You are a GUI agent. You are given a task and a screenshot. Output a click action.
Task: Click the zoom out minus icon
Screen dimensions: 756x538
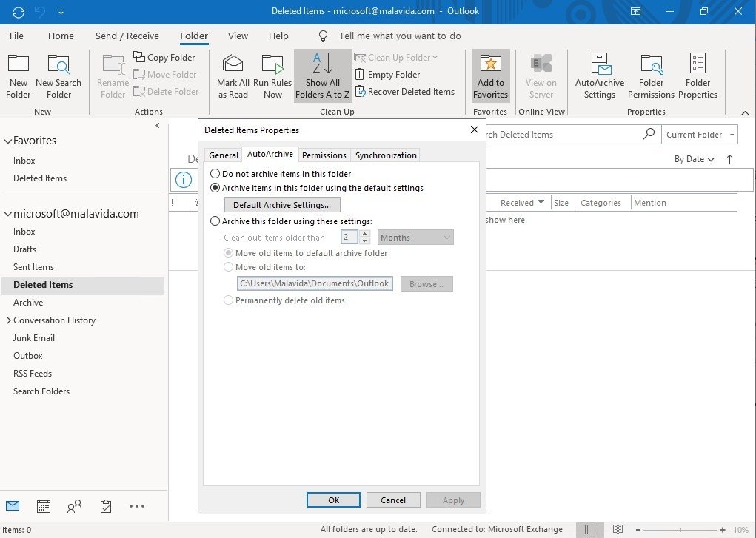coord(638,530)
